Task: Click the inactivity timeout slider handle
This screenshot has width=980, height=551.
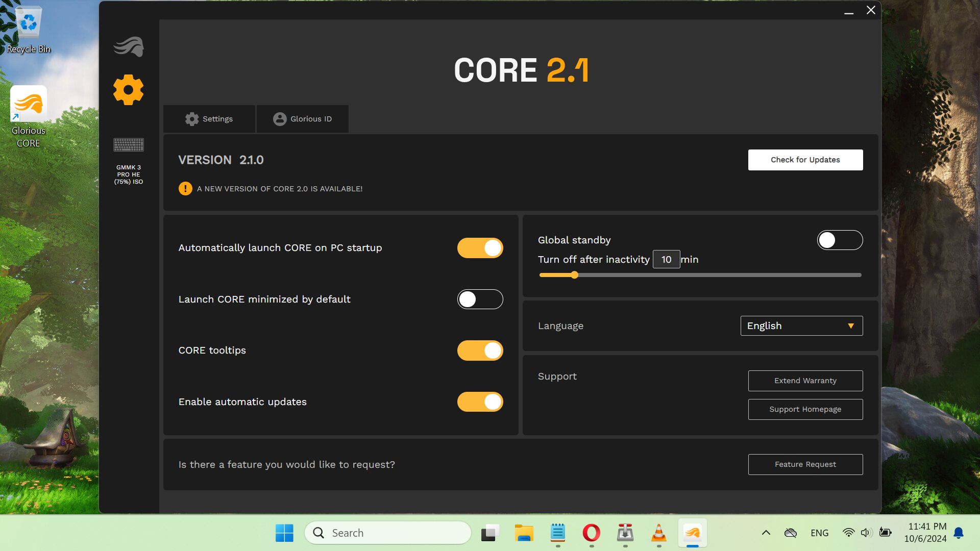Action: [575, 275]
